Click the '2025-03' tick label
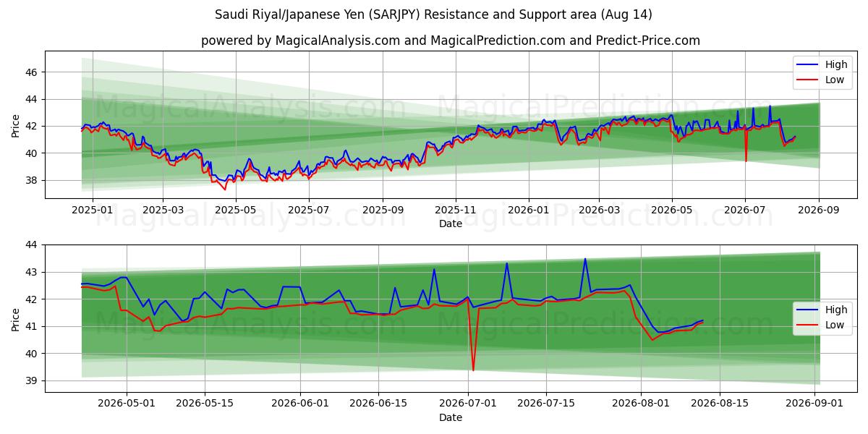Screen dimensions: 868x434 (163, 210)
